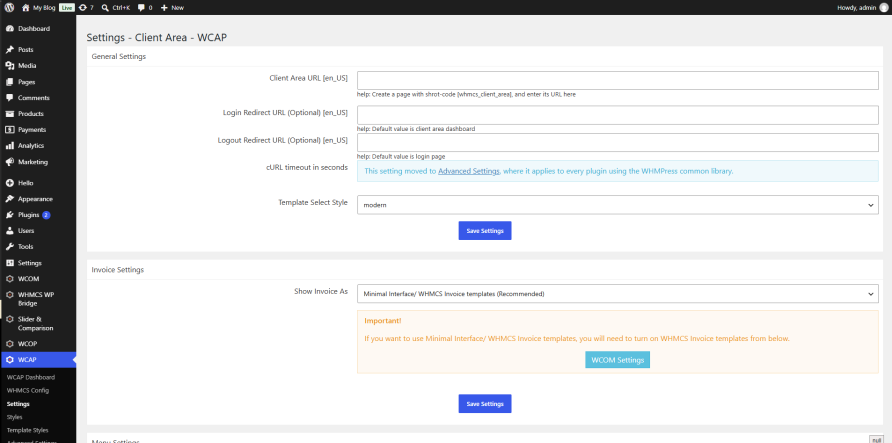Click the Users person icon
The width and height of the screenshot is (892, 443).
tap(10, 231)
